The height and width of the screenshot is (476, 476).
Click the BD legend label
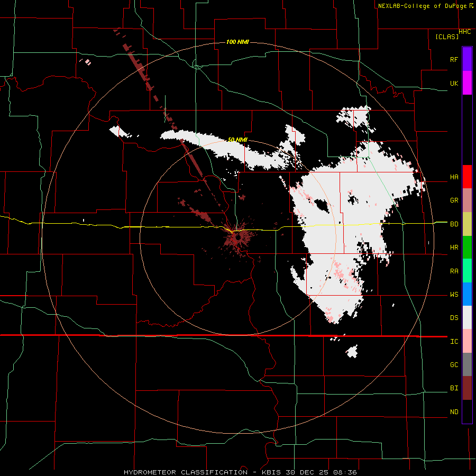click(454, 224)
